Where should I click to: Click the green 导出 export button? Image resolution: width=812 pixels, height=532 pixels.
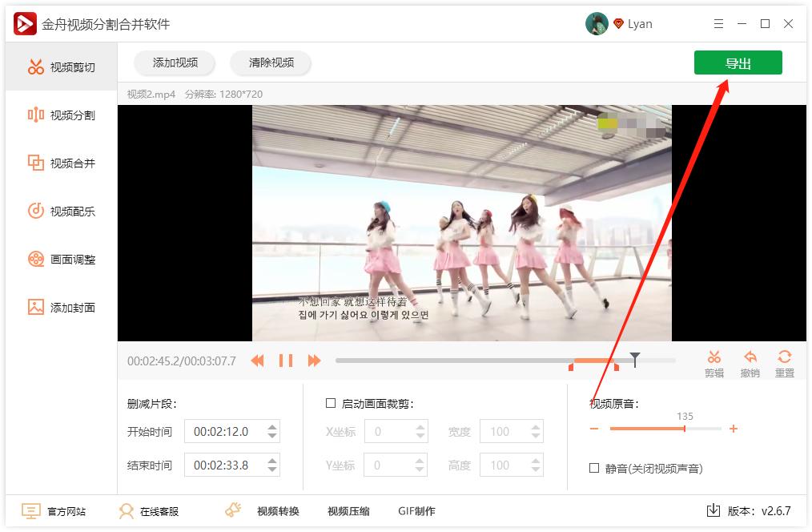click(x=738, y=62)
